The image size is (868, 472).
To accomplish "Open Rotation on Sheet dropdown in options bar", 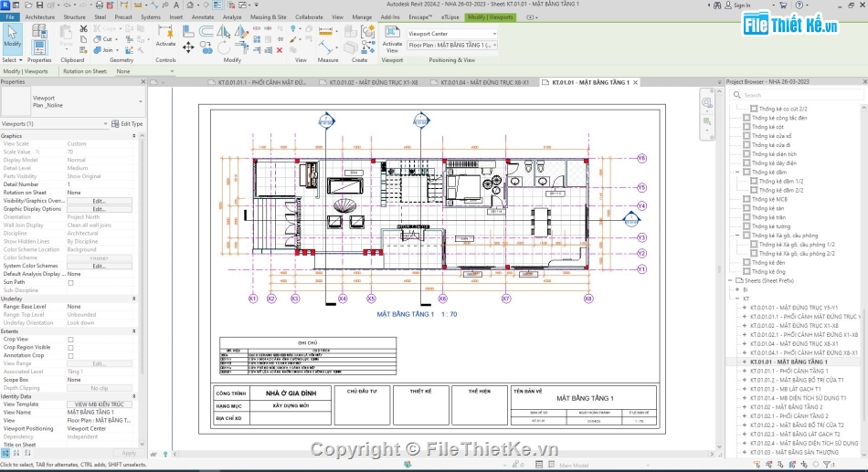I will point(145,71).
